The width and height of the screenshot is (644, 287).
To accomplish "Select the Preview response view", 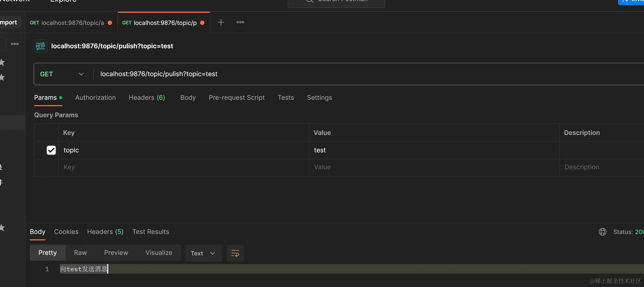I will pos(116,253).
